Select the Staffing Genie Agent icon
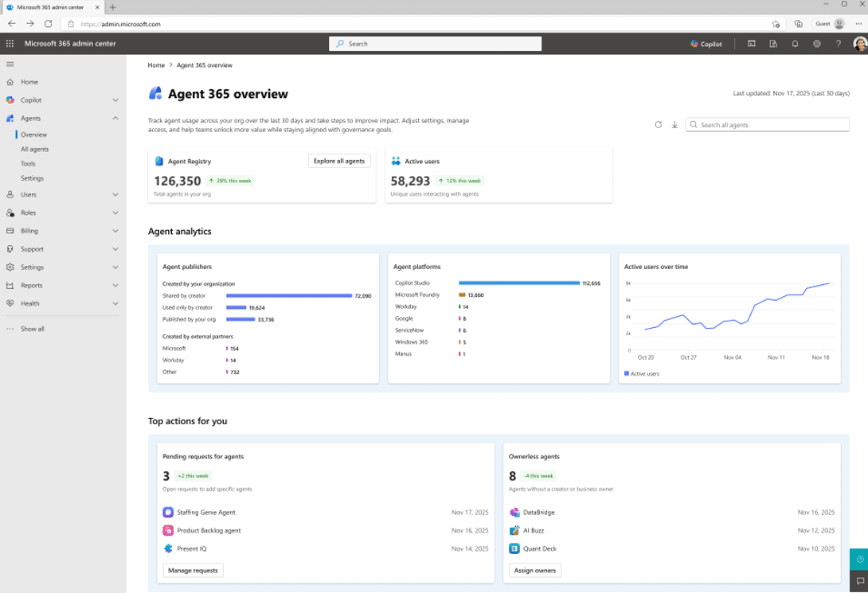This screenshot has width=868, height=593. click(x=167, y=512)
